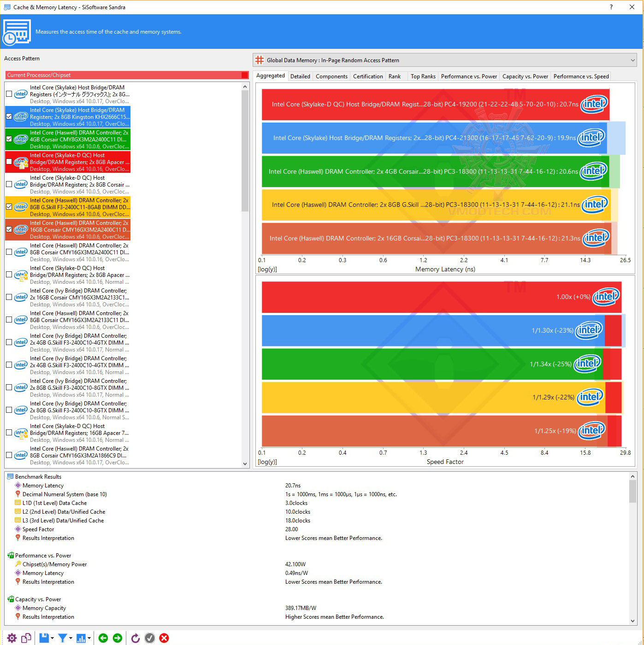Select the Ivy Bridge 4GB G.Skill 10.0.17 Normal entry
Image resolution: width=644 pixels, height=645 pixels.
(x=68, y=343)
